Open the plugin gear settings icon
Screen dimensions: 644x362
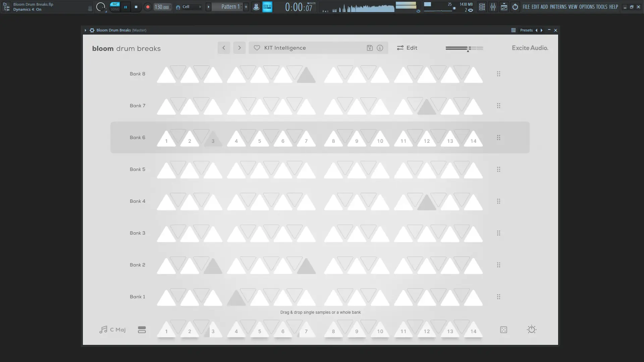pos(92,30)
